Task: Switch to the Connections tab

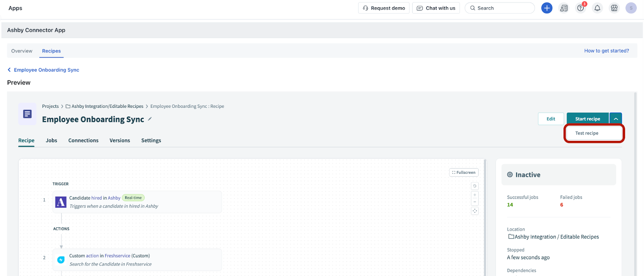Action: [83, 140]
